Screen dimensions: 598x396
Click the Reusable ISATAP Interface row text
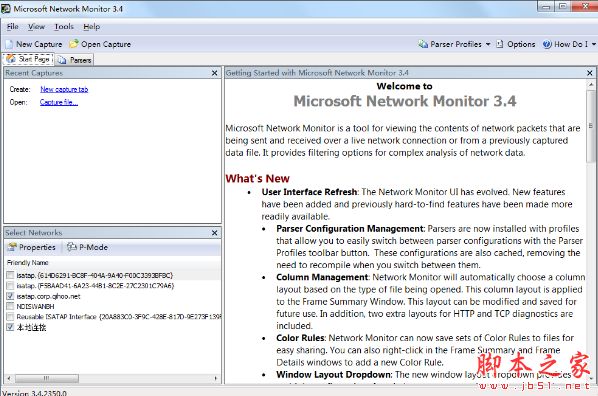[x=119, y=317]
